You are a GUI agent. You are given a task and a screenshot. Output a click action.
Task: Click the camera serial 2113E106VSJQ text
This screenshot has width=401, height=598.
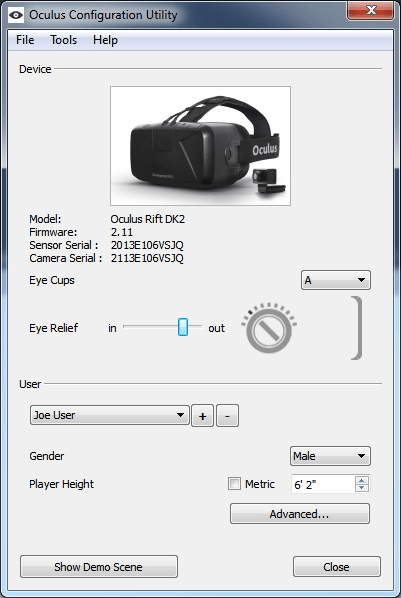147,258
